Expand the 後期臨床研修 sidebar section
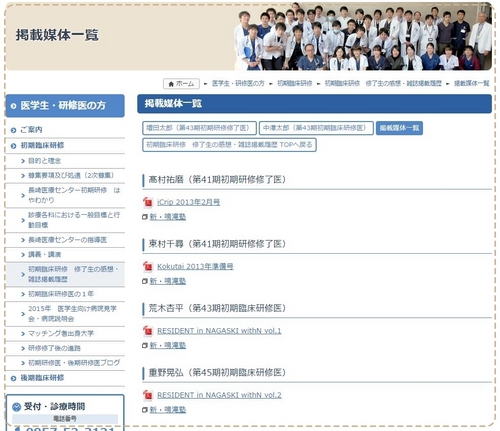The height and width of the screenshot is (431, 500). (x=65, y=378)
